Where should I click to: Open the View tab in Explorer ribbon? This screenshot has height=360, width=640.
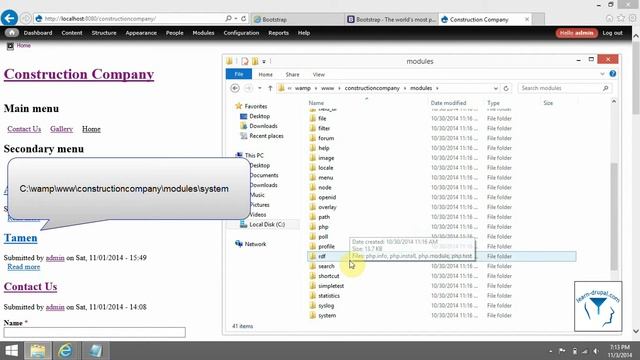pos(318,74)
